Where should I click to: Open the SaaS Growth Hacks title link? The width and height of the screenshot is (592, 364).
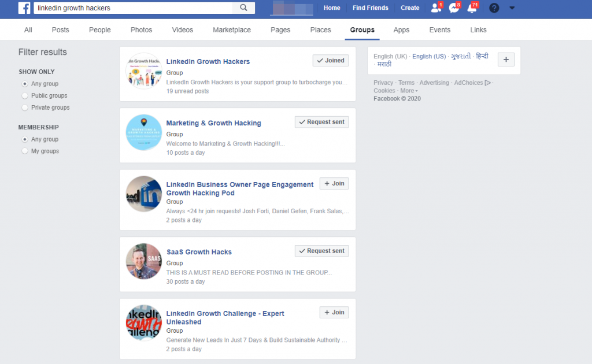[199, 252]
